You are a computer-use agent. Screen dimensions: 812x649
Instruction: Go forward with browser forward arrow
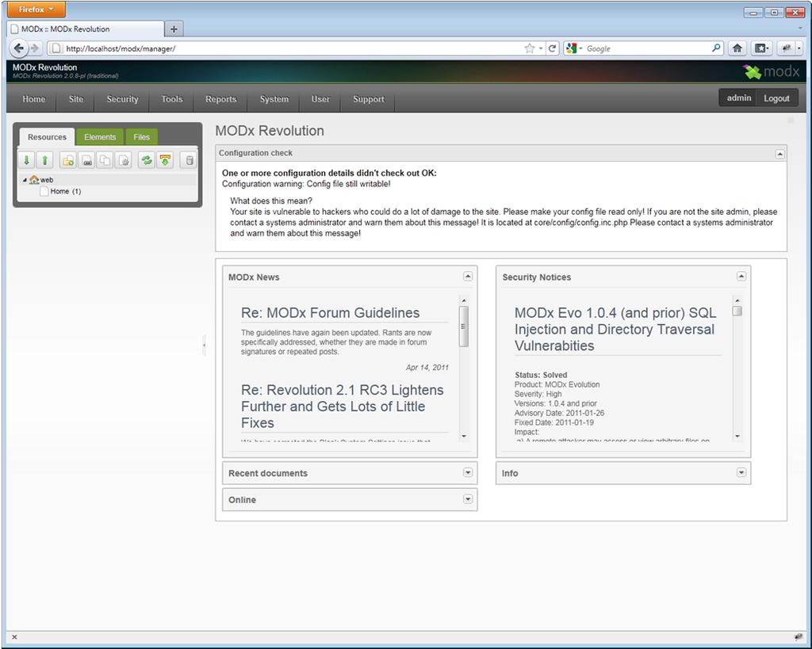point(35,48)
